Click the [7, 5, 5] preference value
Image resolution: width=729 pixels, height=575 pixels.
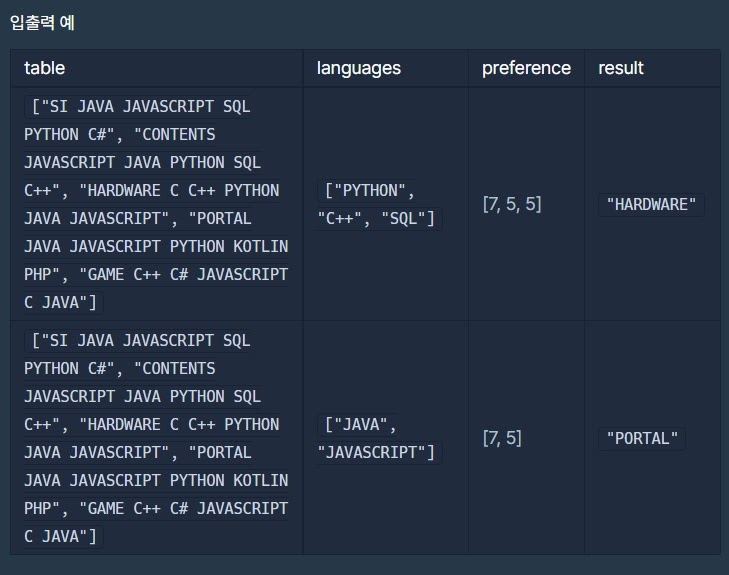(x=512, y=204)
